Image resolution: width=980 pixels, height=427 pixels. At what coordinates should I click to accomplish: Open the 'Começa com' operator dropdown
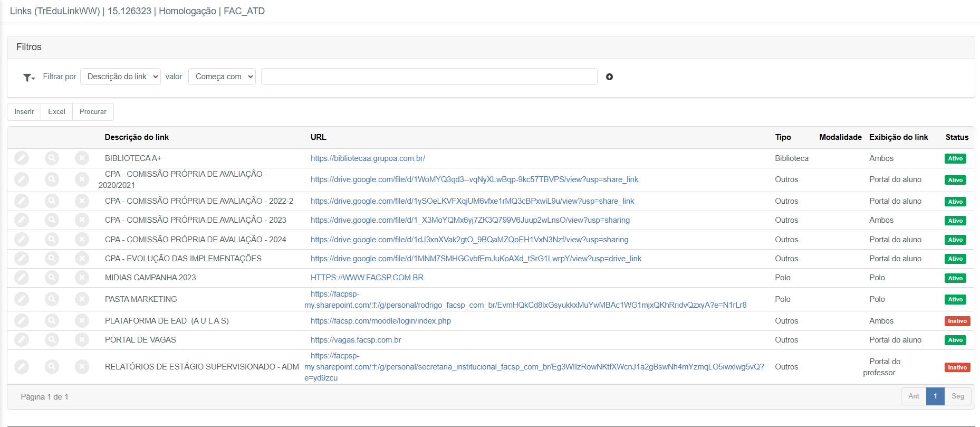click(x=222, y=77)
